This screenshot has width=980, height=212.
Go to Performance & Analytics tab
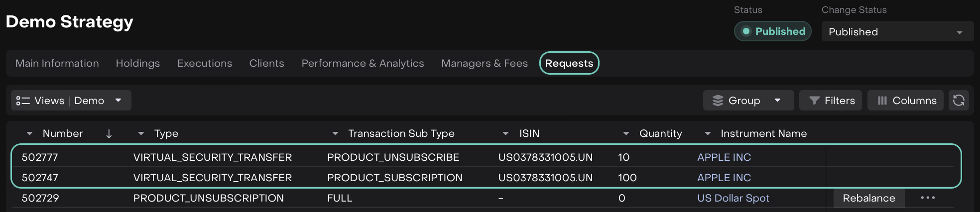click(x=363, y=63)
